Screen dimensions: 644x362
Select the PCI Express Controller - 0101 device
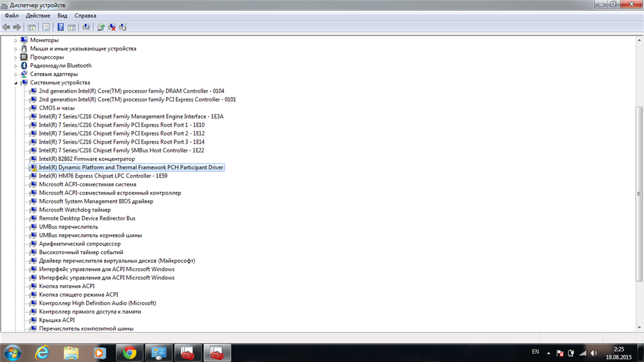(x=137, y=99)
